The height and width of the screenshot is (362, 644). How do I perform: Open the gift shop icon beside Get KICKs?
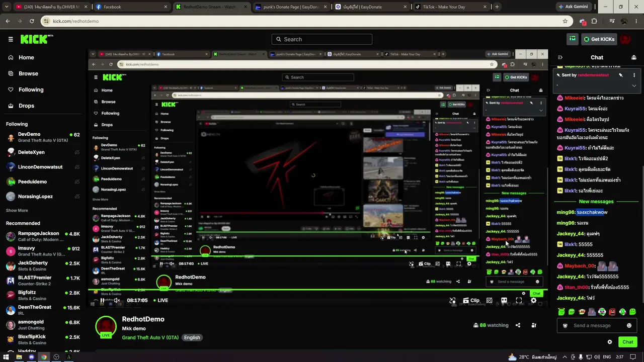click(x=573, y=39)
